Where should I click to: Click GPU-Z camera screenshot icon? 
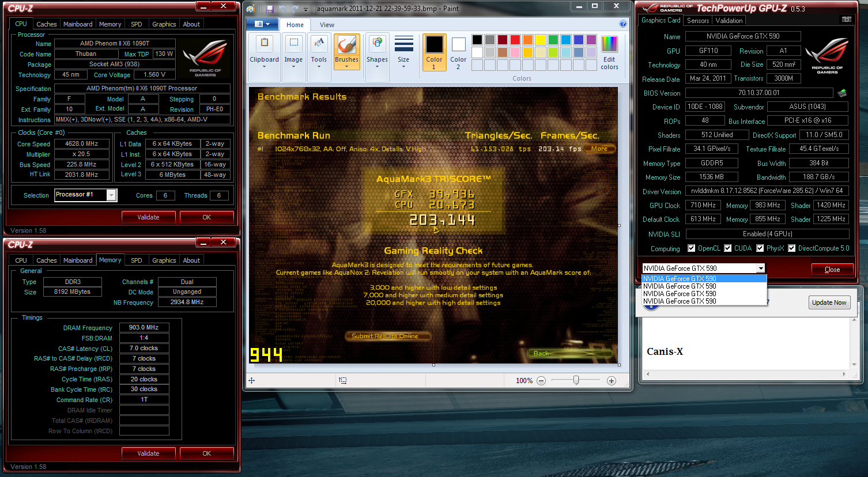point(846,20)
